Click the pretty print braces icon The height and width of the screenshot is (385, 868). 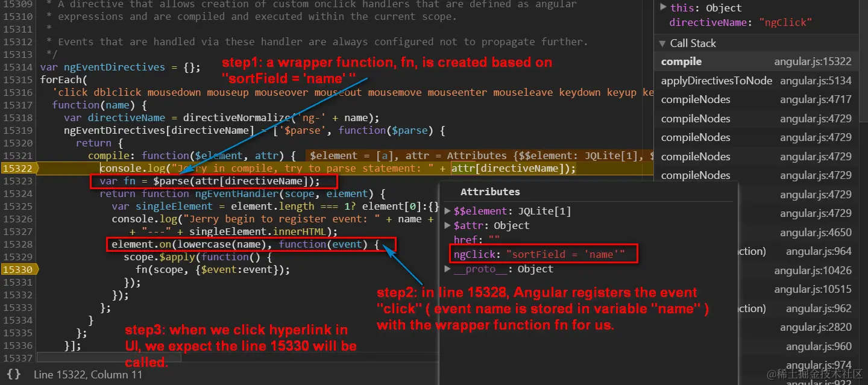(x=13, y=374)
